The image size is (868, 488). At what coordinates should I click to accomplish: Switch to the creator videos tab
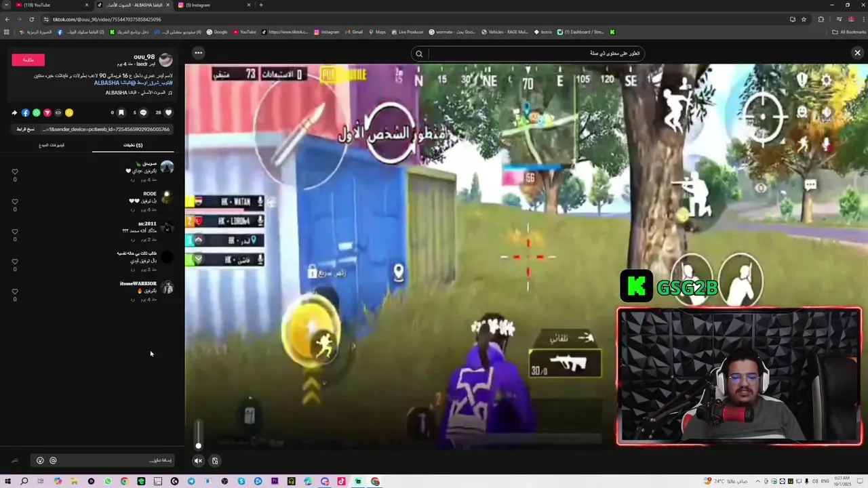pyautogui.click(x=52, y=145)
